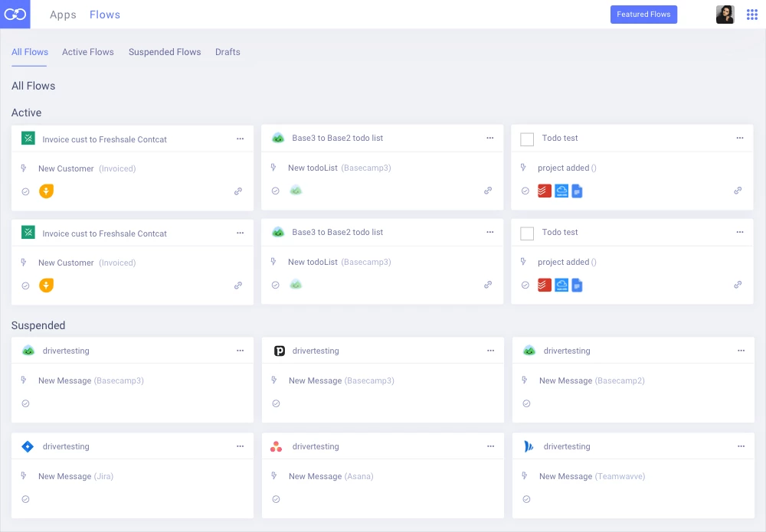Viewport: 766px width, 532px height.
Task: Click the black P icon on the suspended drivertesting card
Action: coord(280,351)
